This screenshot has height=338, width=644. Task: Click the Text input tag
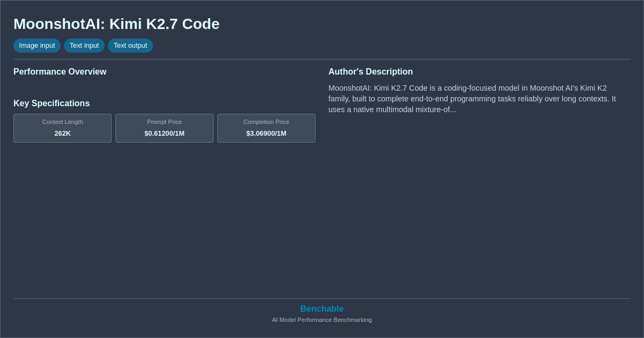pos(84,46)
